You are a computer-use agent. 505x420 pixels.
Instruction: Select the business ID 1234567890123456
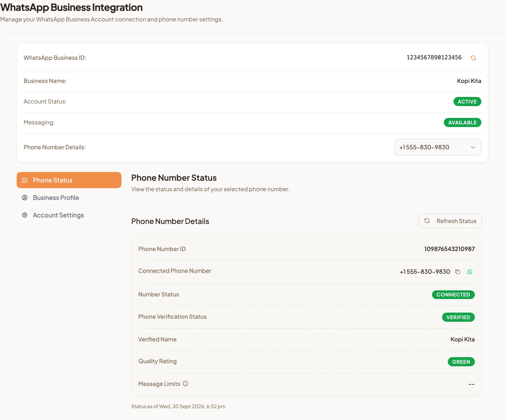tap(434, 57)
